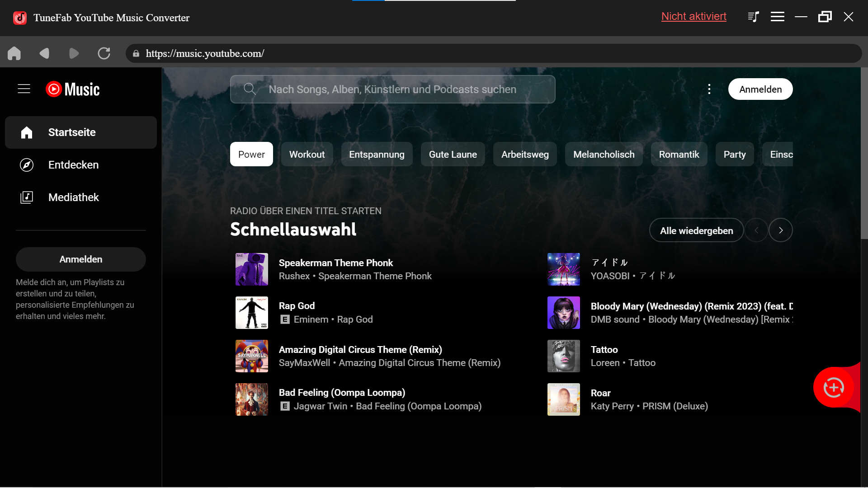This screenshot has height=488, width=868.
Task: Open the three-dot options menu
Action: pyautogui.click(x=709, y=89)
